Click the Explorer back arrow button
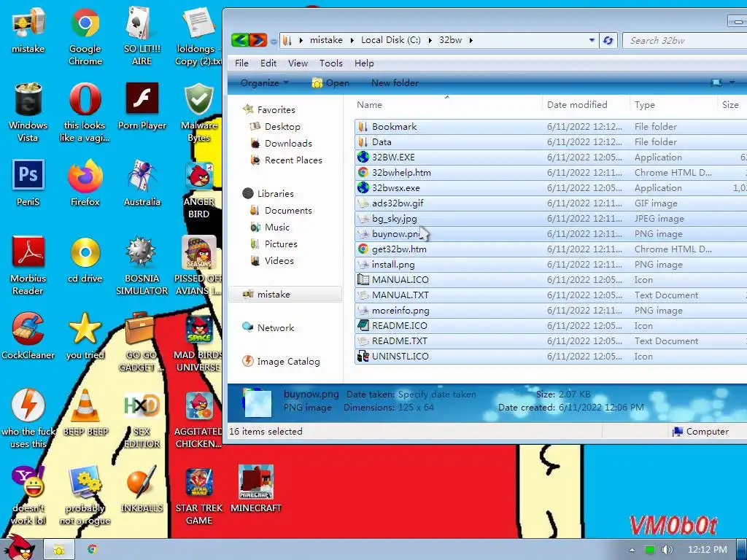This screenshot has height=560, width=747. click(239, 40)
